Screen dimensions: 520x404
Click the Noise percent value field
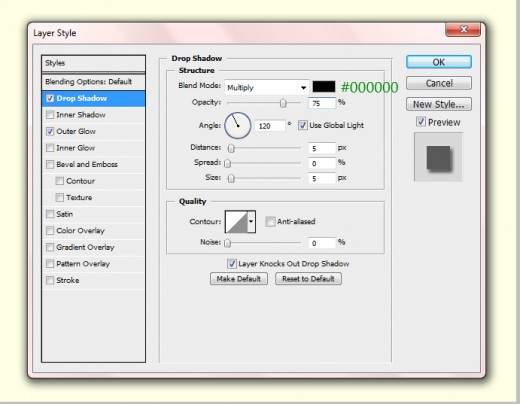coord(321,243)
